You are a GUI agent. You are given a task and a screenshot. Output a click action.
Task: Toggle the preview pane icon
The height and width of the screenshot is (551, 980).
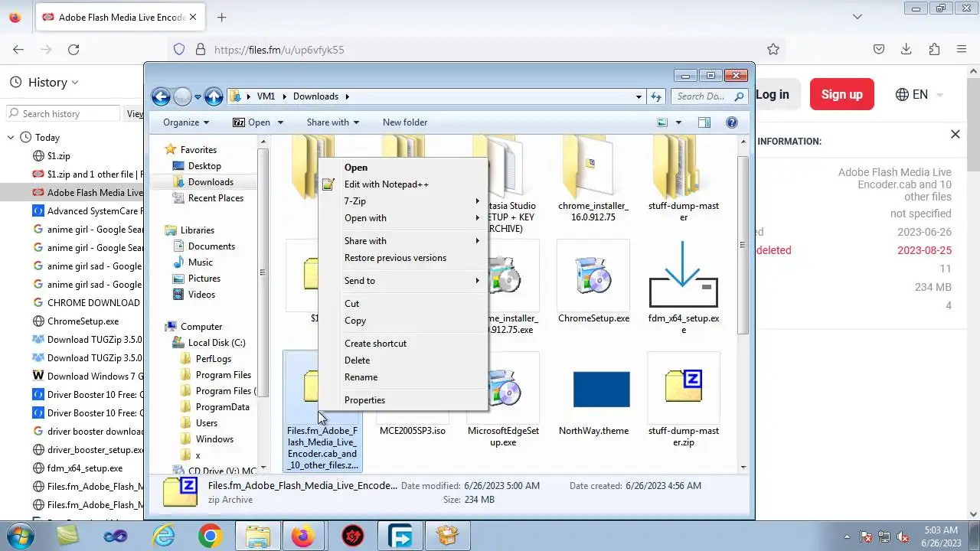(704, 122)
